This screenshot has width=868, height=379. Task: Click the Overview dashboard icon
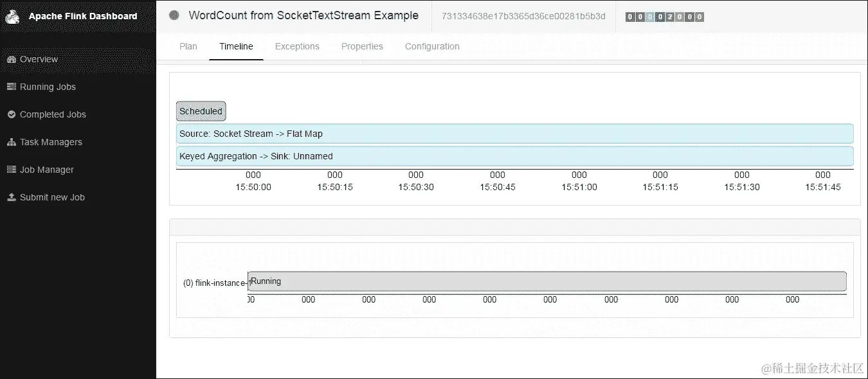[11, 59]
